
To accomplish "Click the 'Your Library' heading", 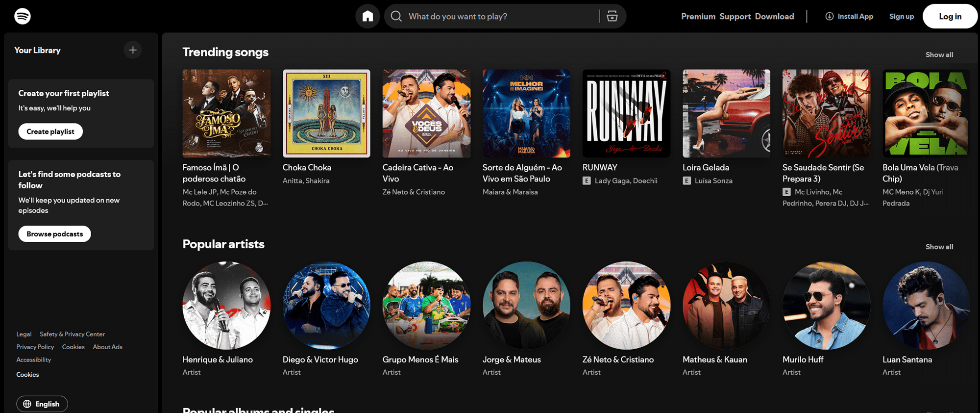I will click(37, 50).
